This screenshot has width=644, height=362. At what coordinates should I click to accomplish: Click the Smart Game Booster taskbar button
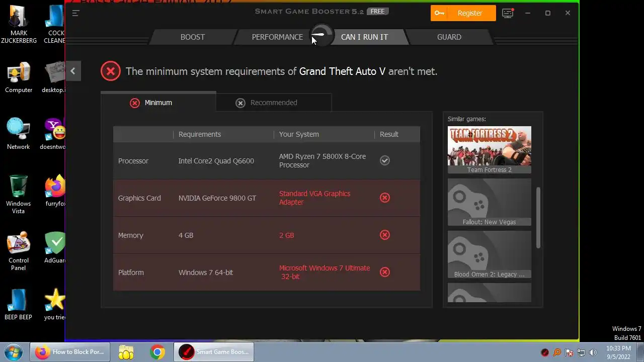[x=214, y=352]
